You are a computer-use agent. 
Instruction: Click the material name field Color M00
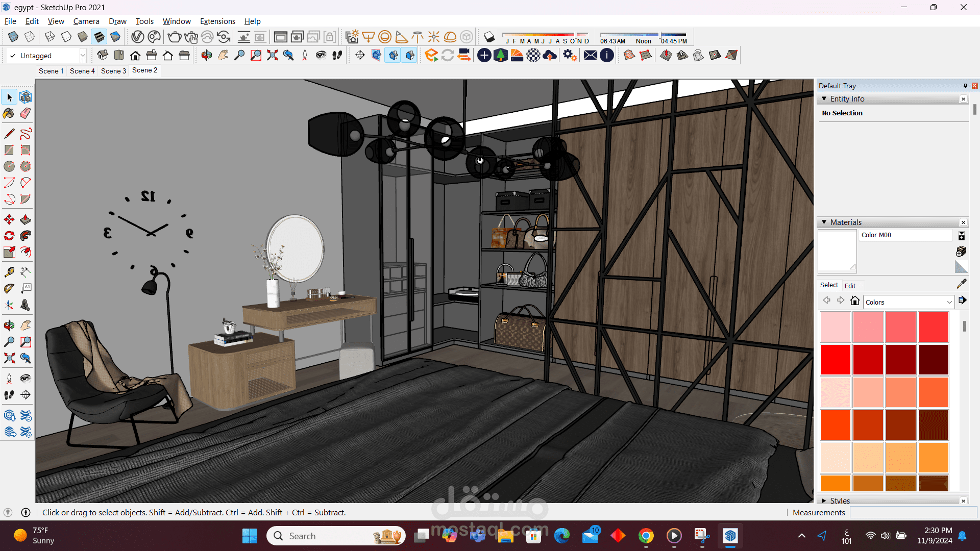tap(906, 235)
